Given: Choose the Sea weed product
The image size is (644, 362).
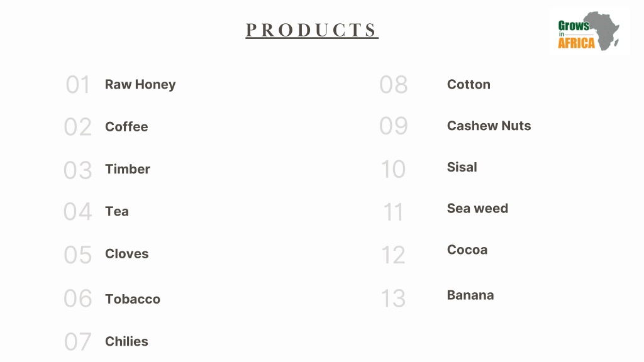Looking at the screenshot, I should (477, 208).
